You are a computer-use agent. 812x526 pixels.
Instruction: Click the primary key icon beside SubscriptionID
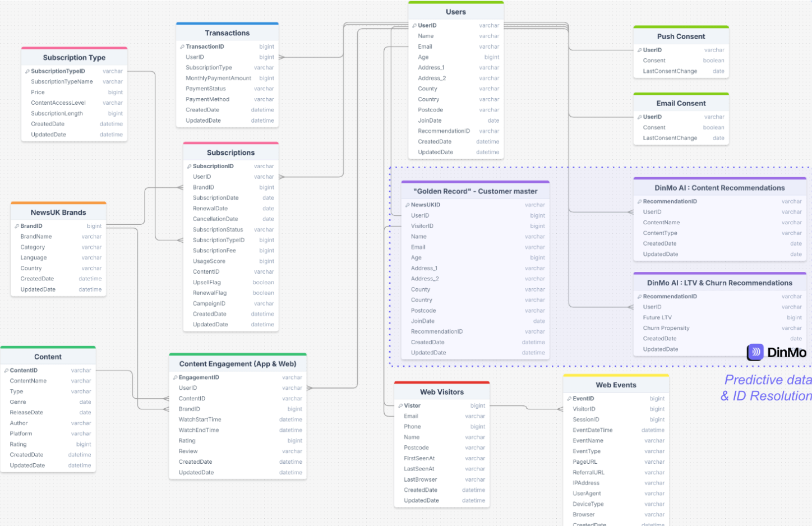click(x=190, y=166)
